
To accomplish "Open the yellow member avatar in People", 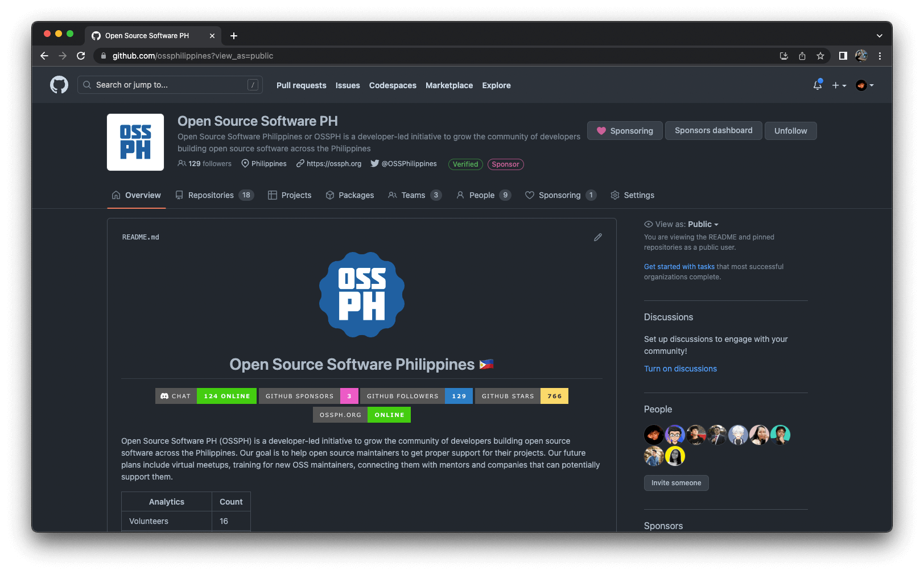I will tap(675, 456).
